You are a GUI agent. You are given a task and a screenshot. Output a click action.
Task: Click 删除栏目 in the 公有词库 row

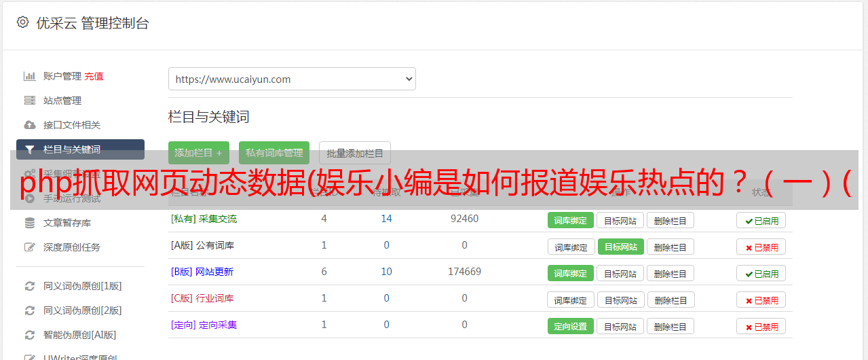(671, 247)
